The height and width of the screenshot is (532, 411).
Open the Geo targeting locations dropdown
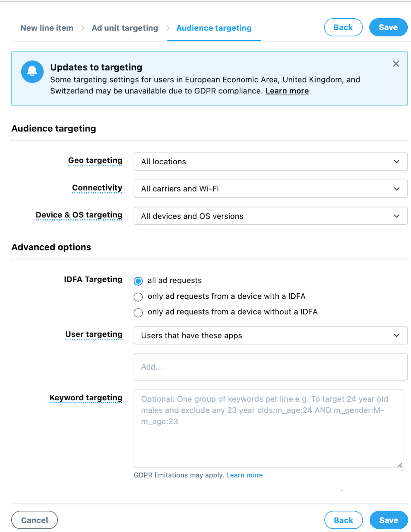tap(270, 162)
